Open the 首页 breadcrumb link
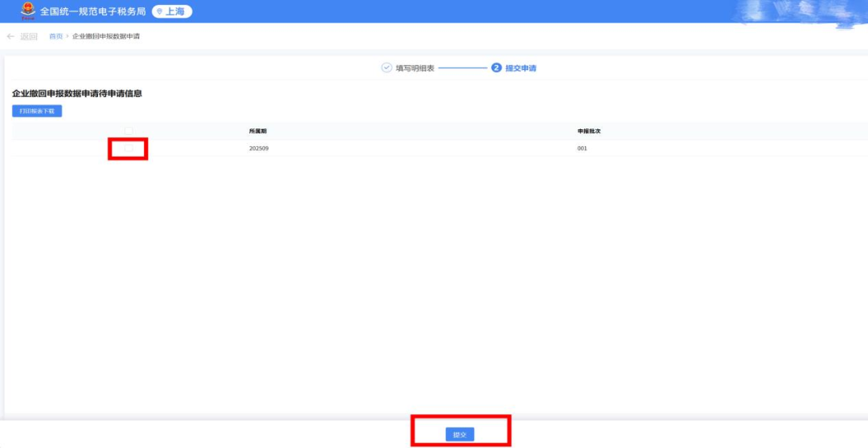 (x=55, y=37)
